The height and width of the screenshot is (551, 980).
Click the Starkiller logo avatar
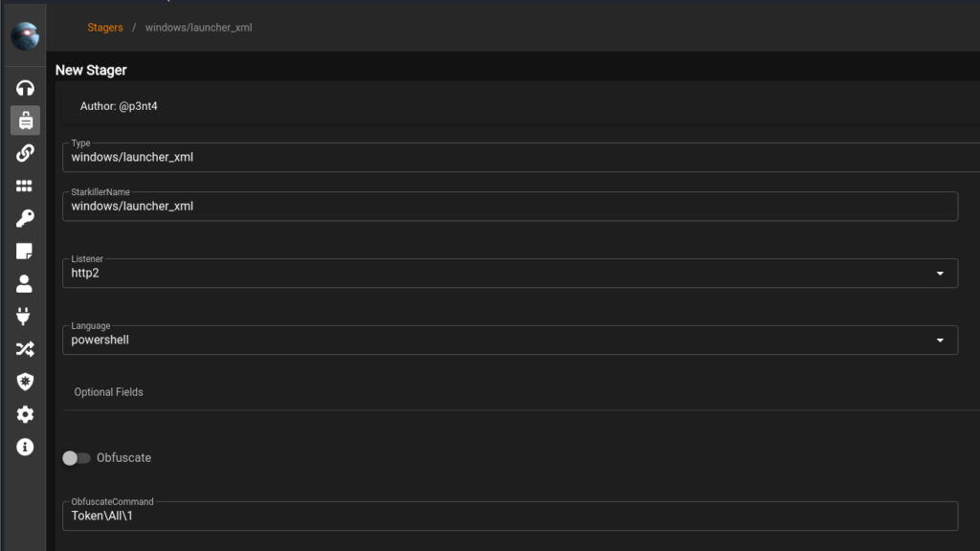point(25,35)
